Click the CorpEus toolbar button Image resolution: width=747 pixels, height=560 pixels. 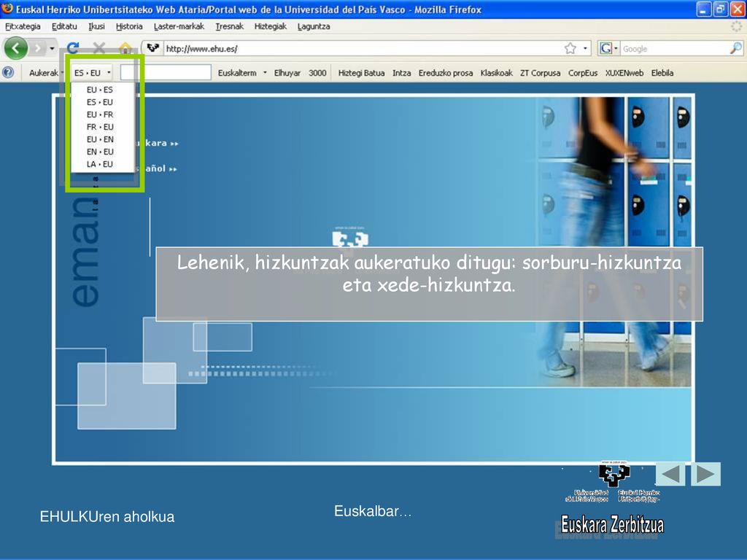(x=583, y=73)
